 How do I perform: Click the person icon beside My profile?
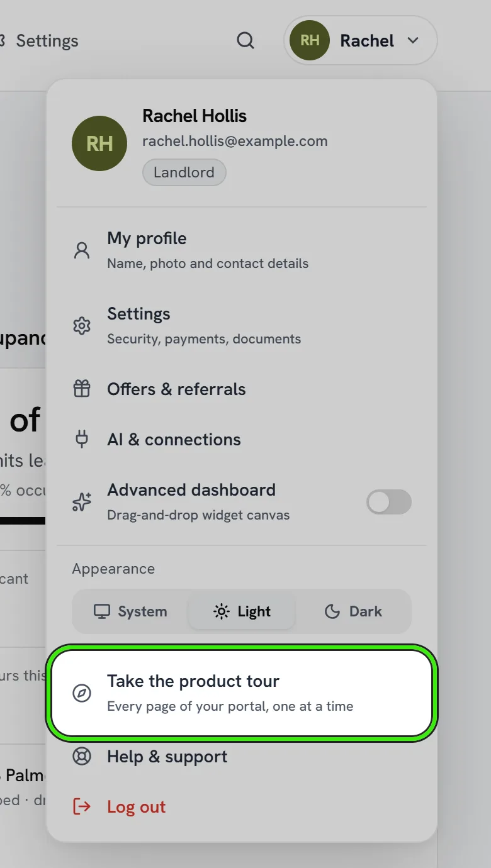[x=82, y=250]
